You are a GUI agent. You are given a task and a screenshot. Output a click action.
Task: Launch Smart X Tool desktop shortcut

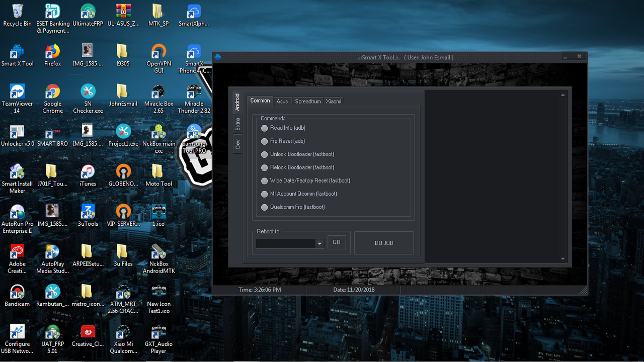(17, 55)
